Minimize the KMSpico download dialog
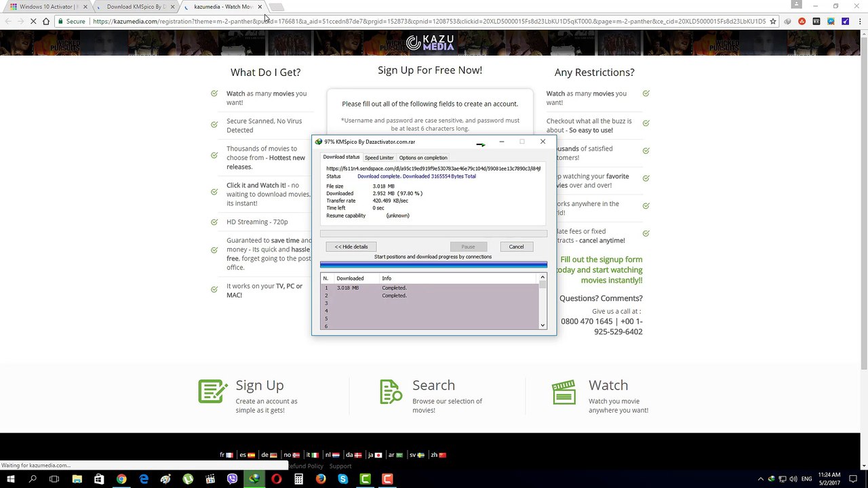Viewport: 868px width, 488px height. tap(502, 142)
